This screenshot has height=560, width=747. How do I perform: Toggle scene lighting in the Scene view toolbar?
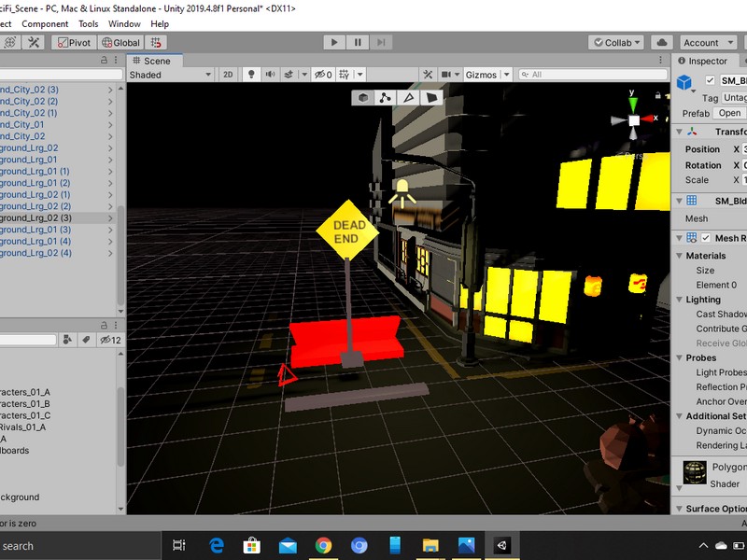[x=251, y=74]
